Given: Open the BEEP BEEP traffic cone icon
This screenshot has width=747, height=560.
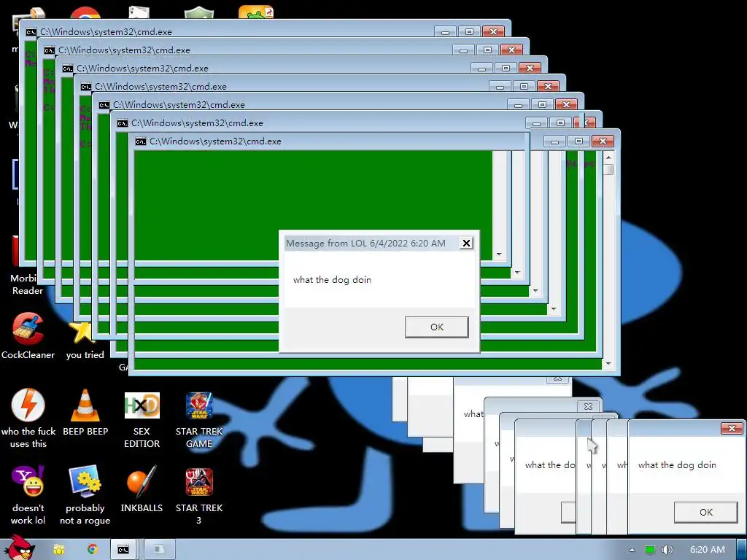Looking at the screenshot, I should click(x=85, y=413).
